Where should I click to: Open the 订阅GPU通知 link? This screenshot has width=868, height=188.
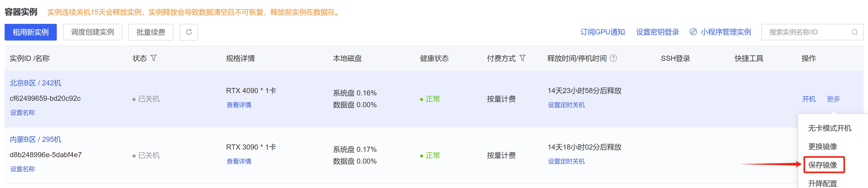[602, 32]
